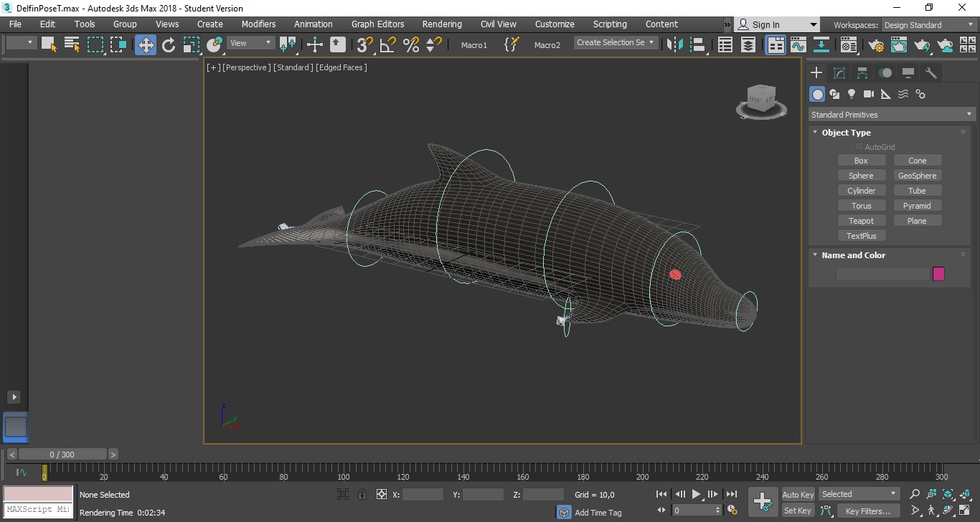This screenshot has height=522, width=980.
Task: Toggle Set Key mode
Action: 798,511
